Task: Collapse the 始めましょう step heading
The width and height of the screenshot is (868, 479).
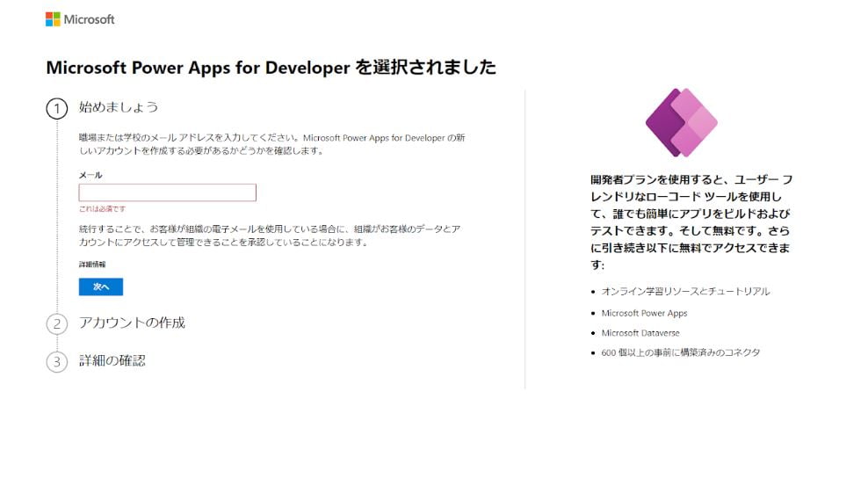Action: tap(119, 107)
